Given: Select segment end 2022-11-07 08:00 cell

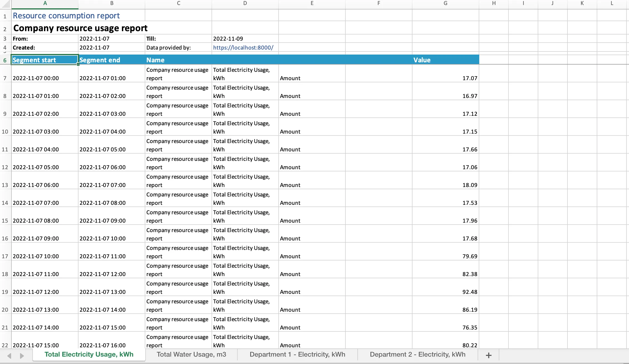Looking at the screenshot, I should click(112, 198).
